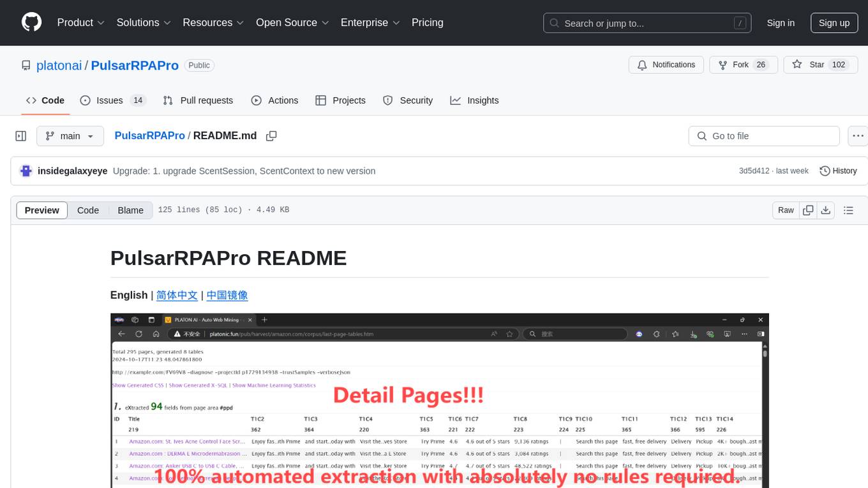Switch to the Code view

pos(88,210)
